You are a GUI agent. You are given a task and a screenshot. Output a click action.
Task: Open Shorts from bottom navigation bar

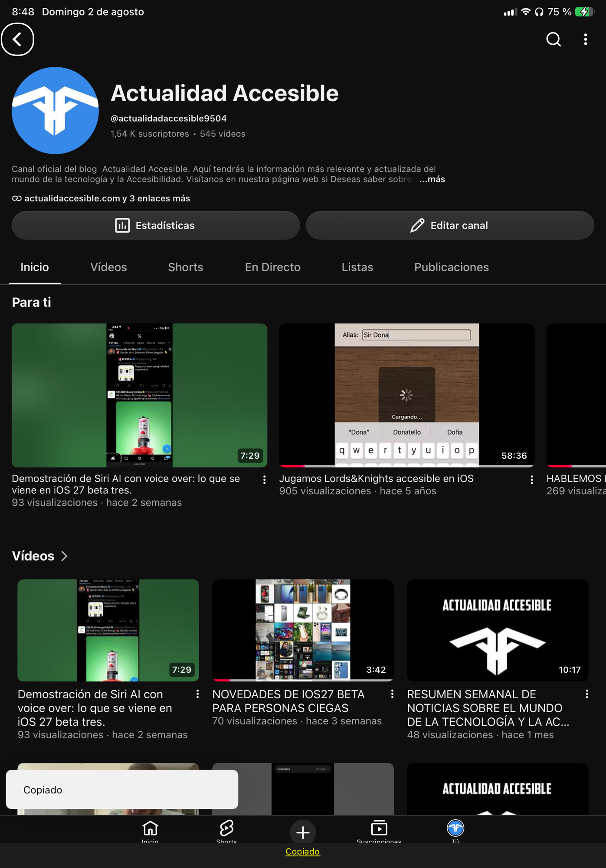tap(226, 832)
